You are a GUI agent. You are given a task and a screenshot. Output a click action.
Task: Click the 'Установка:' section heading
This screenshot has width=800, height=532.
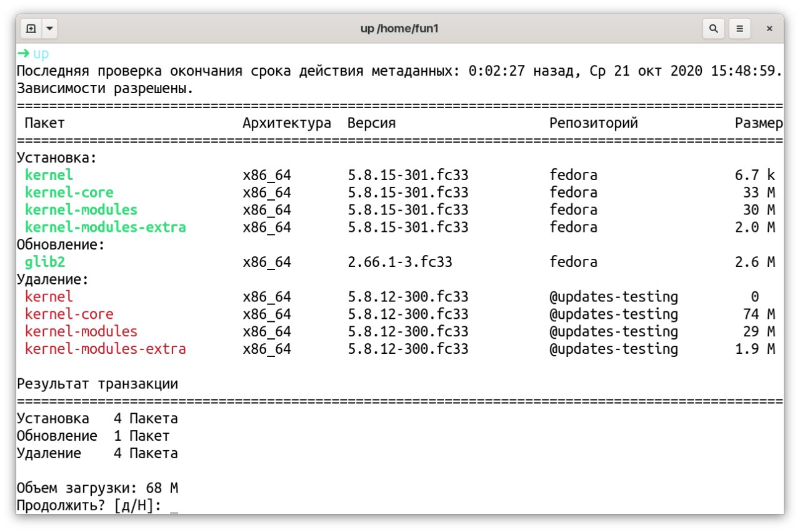57,158
